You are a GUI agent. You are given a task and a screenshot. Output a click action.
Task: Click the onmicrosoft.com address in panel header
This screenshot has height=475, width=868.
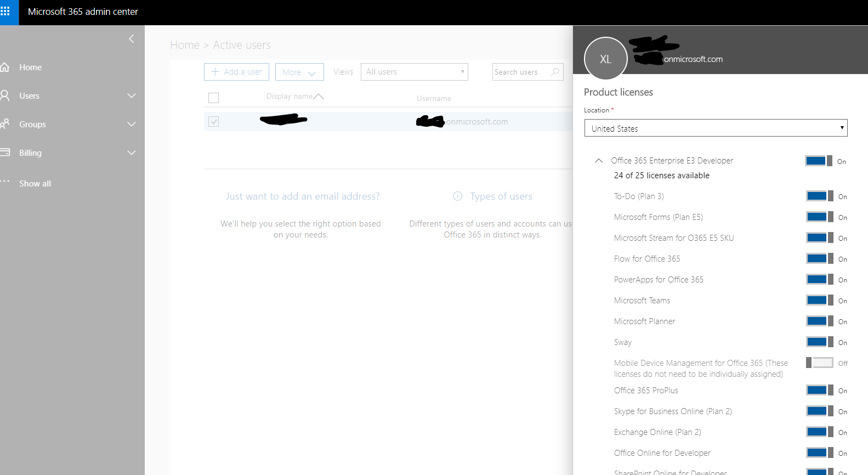tap(693, 59)
